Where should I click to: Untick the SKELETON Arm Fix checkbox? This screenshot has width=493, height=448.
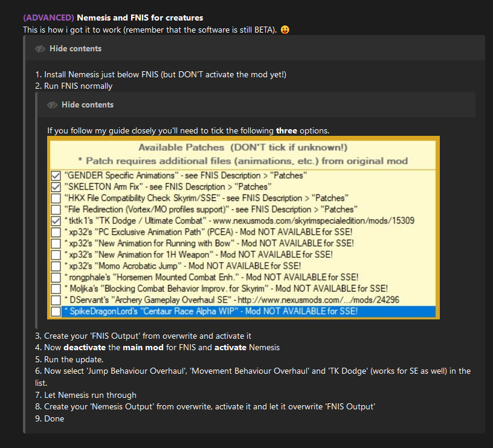[56, 187]
